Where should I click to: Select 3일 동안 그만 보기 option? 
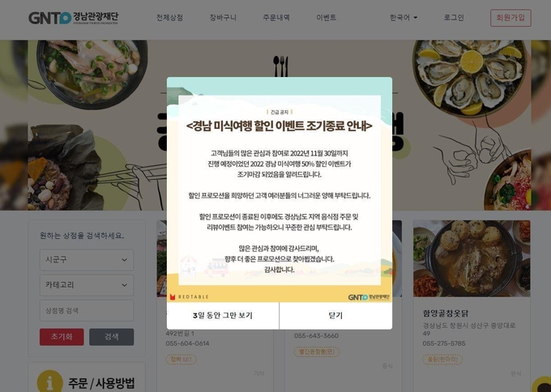[x=223, y=315]
